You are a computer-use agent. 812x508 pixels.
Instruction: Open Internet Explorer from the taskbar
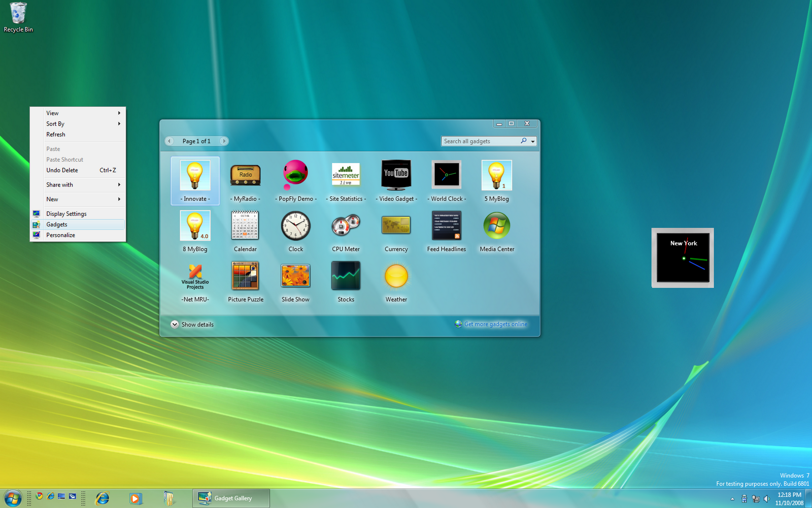[x=103, y=498]
